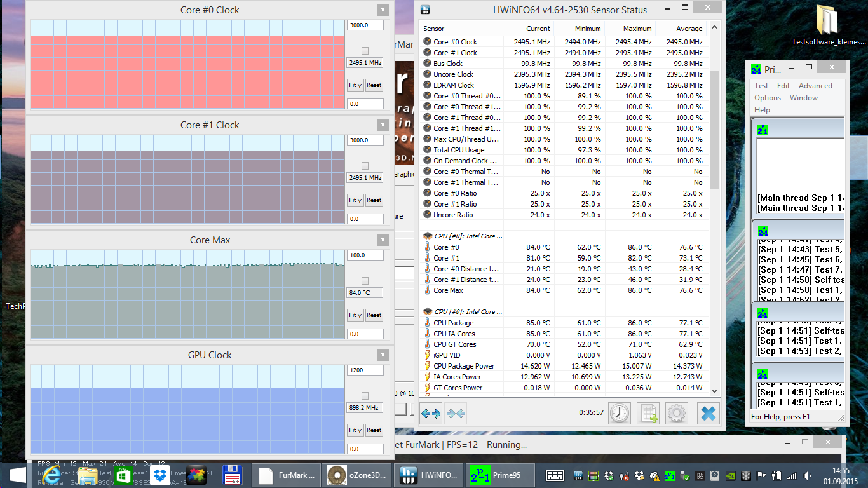Open the Window menu in Prime95
Screen dimensions: 868x488
(804, 98)
